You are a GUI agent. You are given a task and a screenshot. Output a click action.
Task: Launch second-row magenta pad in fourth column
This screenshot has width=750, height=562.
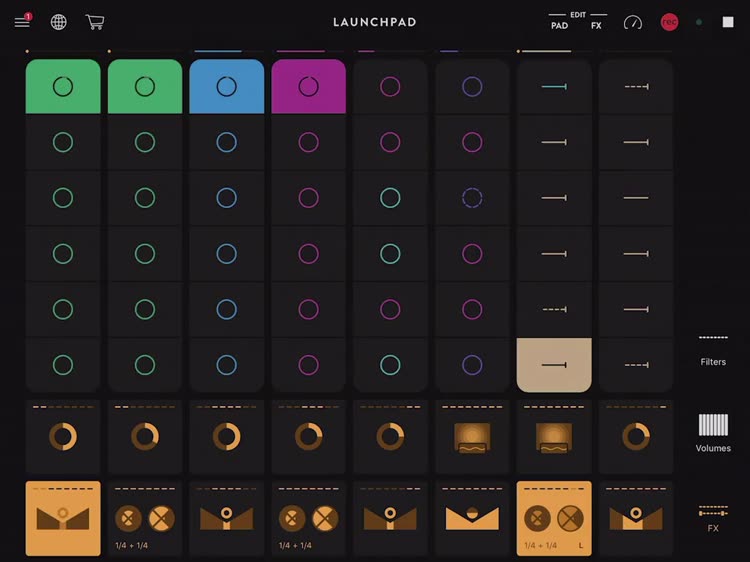(309, 142)
